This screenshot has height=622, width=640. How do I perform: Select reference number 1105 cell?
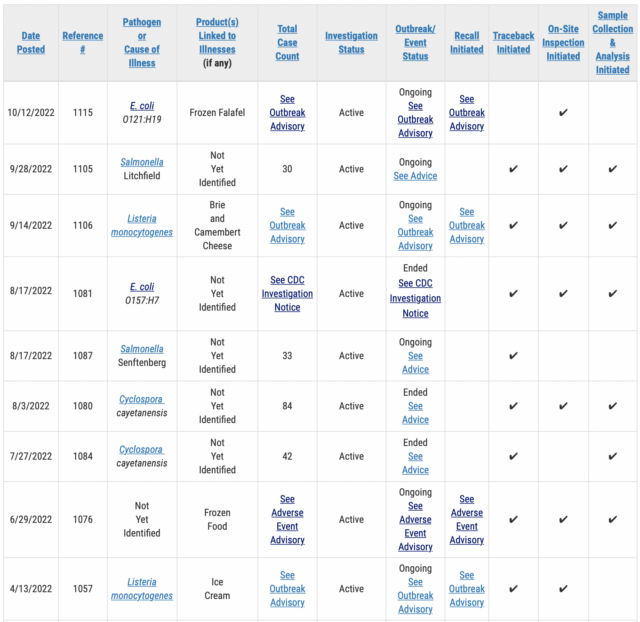click(82, 169)
